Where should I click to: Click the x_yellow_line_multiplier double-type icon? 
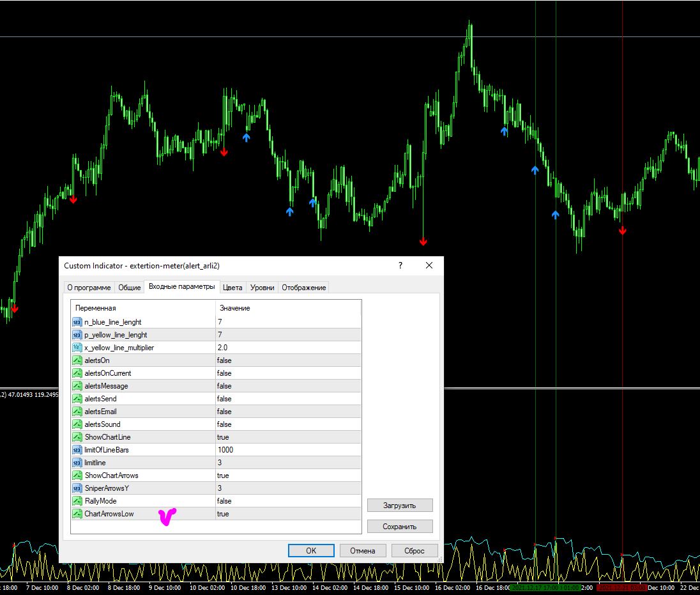tap(77, 348)
